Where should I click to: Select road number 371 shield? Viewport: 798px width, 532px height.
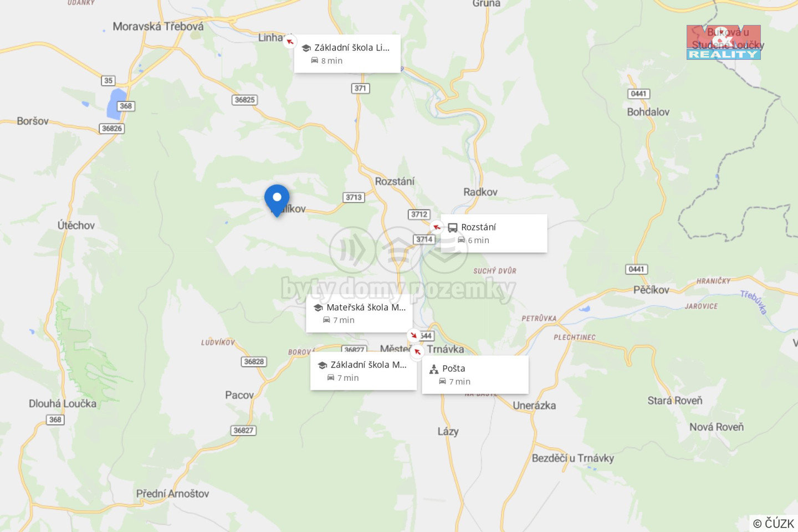coord(360,88)
